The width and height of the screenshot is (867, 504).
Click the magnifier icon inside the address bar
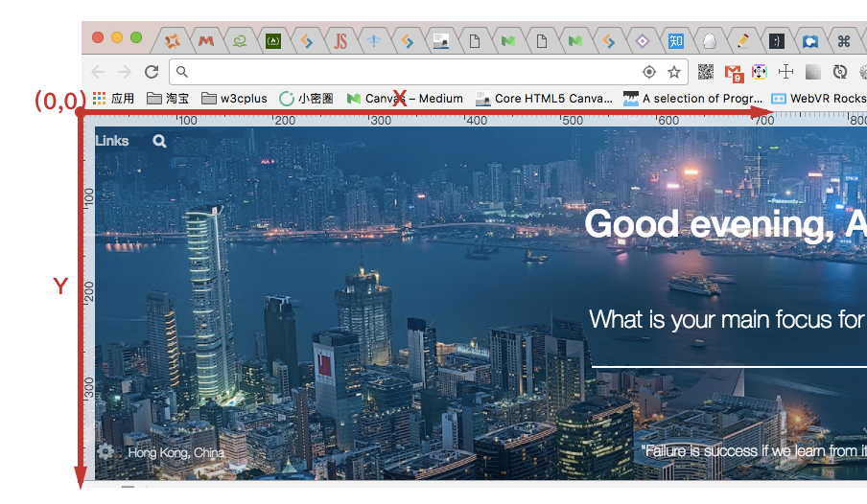pyautogui.click(x=182, y=72)
